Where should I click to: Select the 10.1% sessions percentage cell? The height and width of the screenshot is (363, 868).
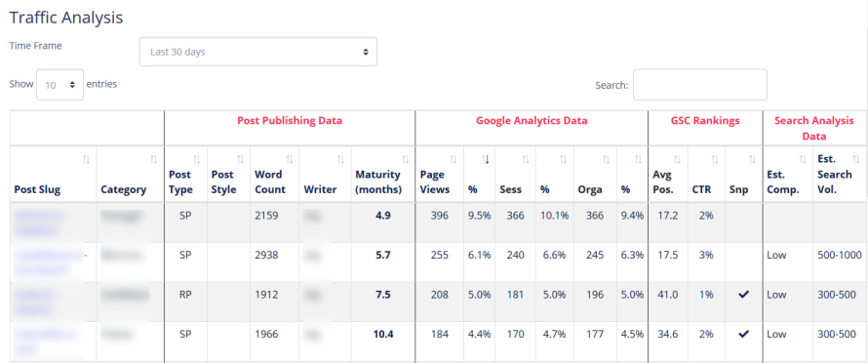tap(555, 215)
